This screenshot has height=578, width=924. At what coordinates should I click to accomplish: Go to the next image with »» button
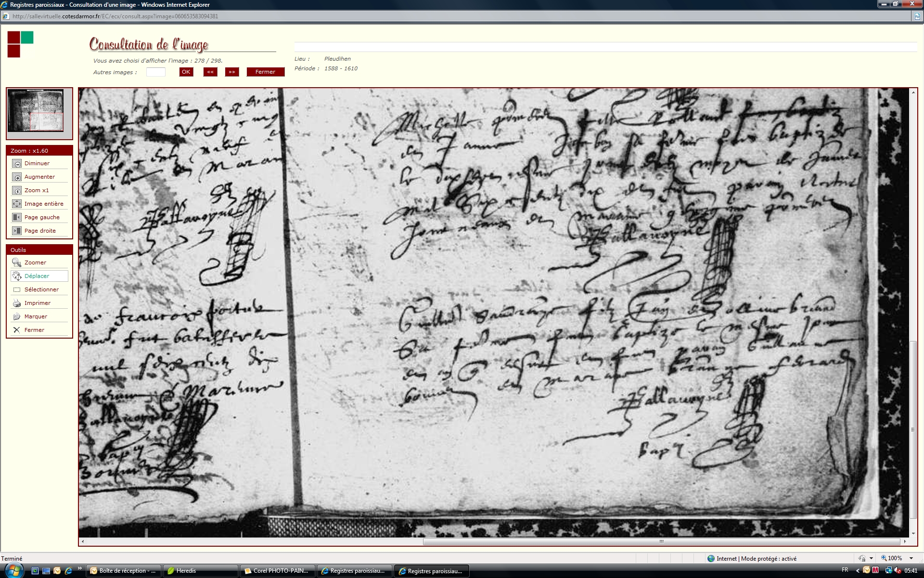click(x=232, y=72)
